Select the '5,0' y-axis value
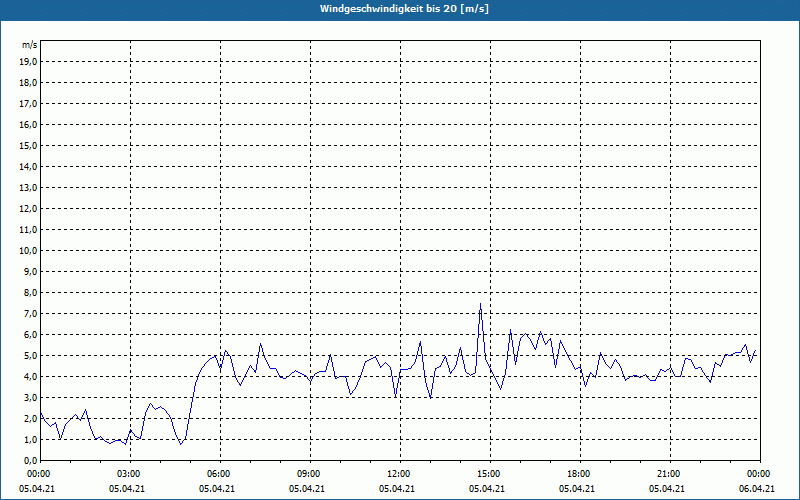 point(30,356)
